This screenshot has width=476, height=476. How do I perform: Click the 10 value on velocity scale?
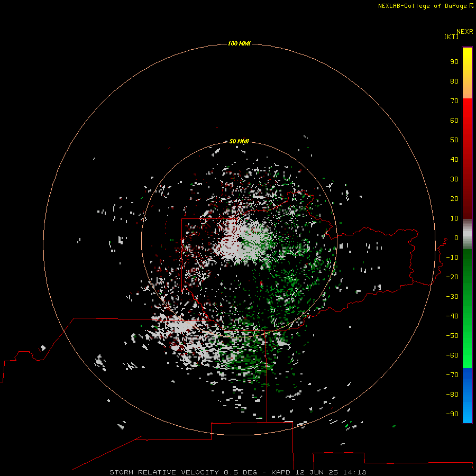(454, 218)
